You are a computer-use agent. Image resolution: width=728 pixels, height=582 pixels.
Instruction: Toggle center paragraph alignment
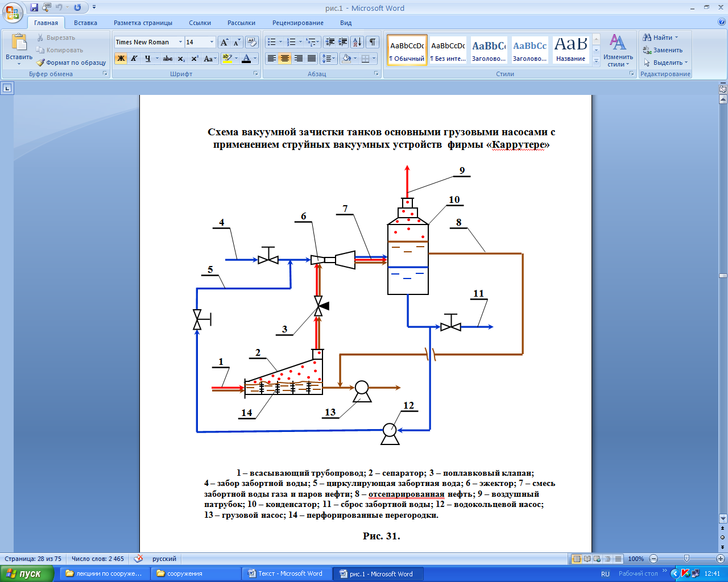[285, 59]
